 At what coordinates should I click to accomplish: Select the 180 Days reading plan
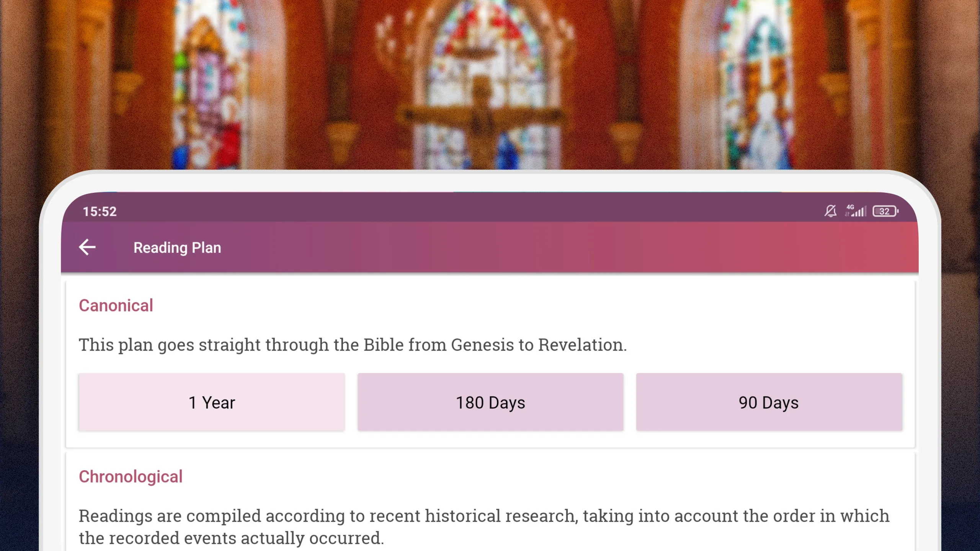point(490,402)
